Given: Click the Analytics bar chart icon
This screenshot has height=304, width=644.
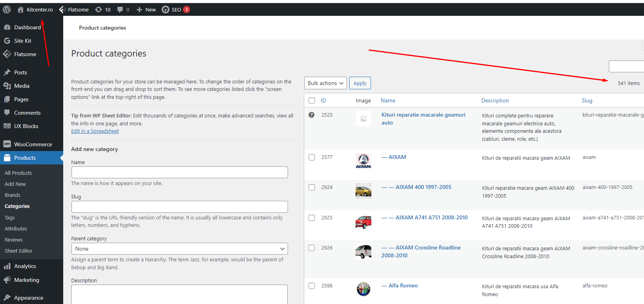Looking at the screenshot, I should pos(7,266).
